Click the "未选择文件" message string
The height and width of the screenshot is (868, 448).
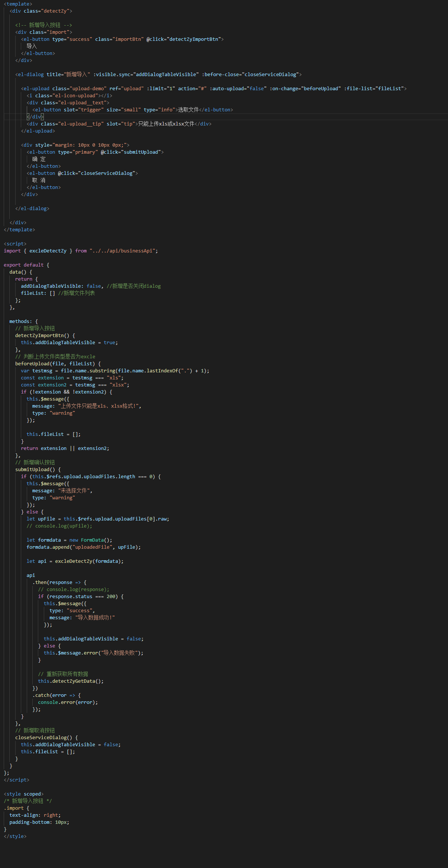(x=74, y=490)
